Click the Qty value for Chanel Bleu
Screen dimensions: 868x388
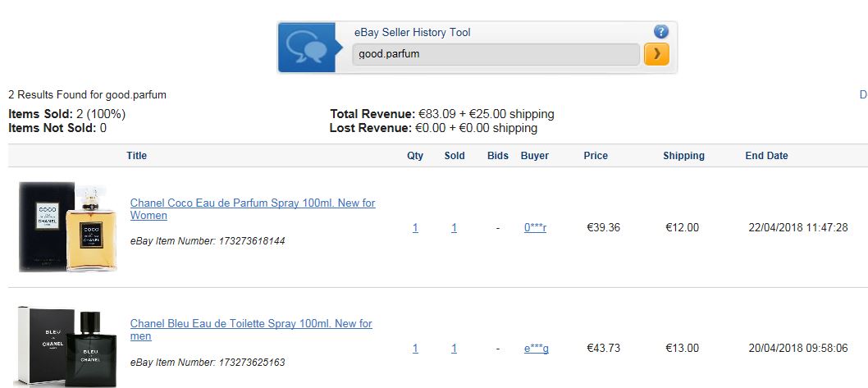[x=415, y=348]
